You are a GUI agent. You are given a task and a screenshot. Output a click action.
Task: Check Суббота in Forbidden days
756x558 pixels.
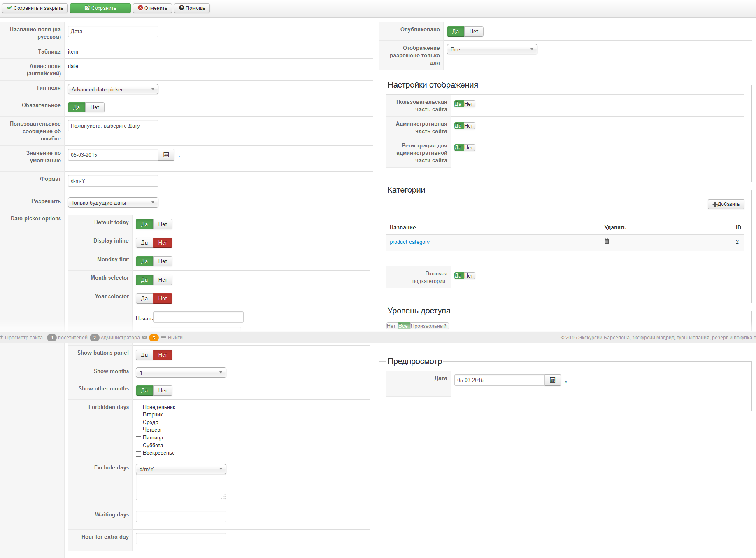[x=139, y=446]
